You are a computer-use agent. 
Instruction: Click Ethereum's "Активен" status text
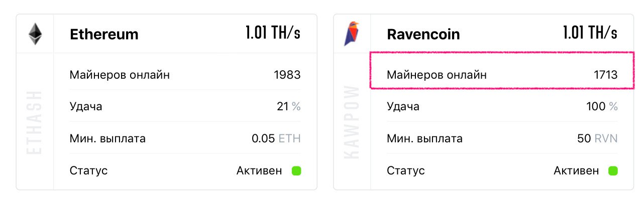tap(259, 171)
